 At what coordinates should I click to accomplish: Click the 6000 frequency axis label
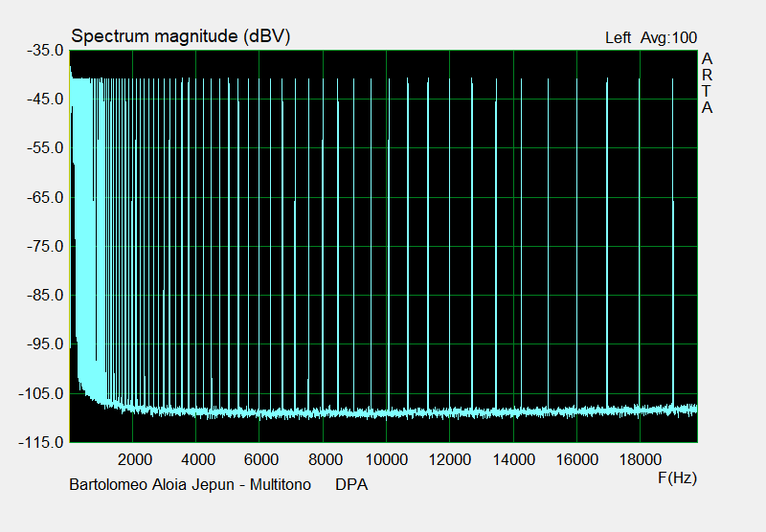coord(261,460)
